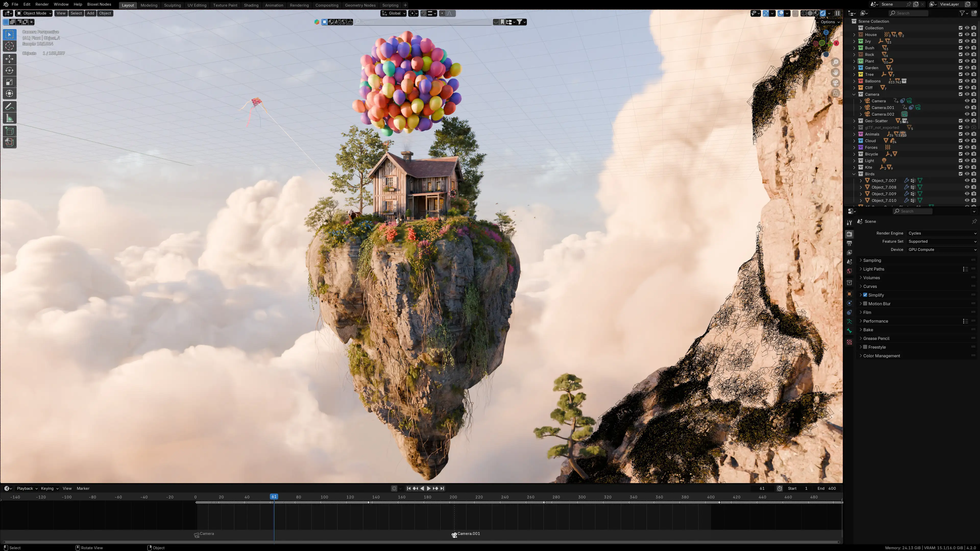Open the Tool properties tab icon
Image resolution: width=980 pixels, height=551 pixels.
pyautogui.click(x=849, y=223)
